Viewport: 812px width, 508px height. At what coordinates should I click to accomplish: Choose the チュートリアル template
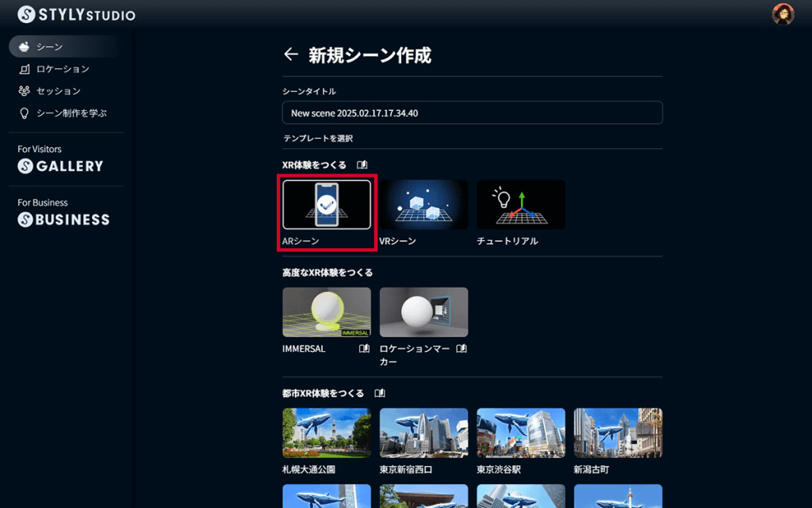[x=520, y=204]
